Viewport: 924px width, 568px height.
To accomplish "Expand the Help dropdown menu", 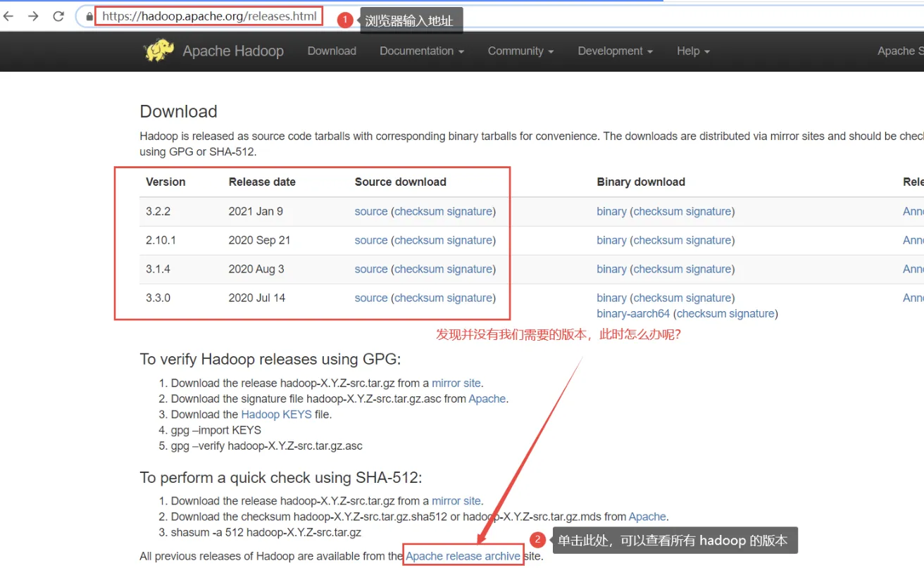I will pyautogui.click(x=693, y=51).
